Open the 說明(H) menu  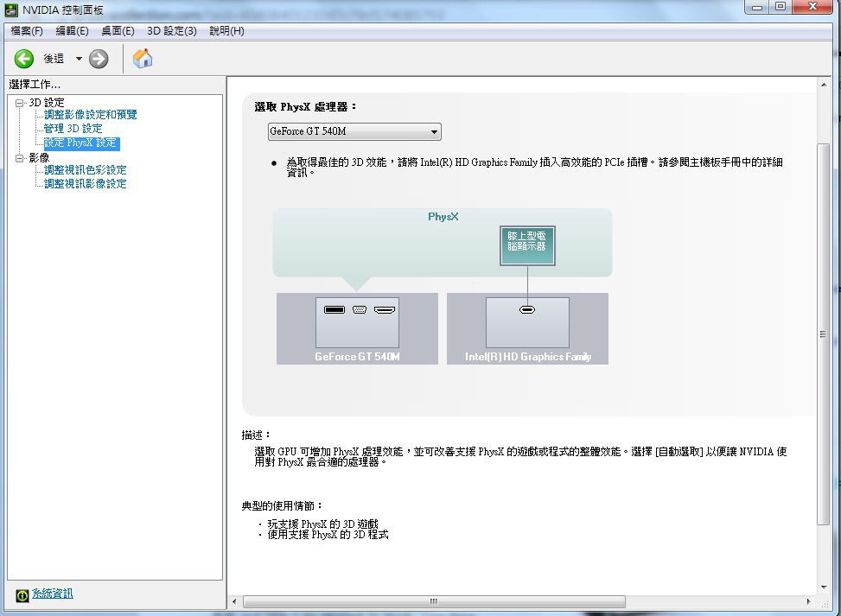click(226, 31)
